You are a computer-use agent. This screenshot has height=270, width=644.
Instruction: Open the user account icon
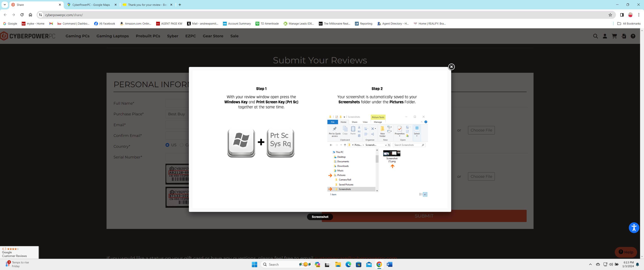pos(605,36)
